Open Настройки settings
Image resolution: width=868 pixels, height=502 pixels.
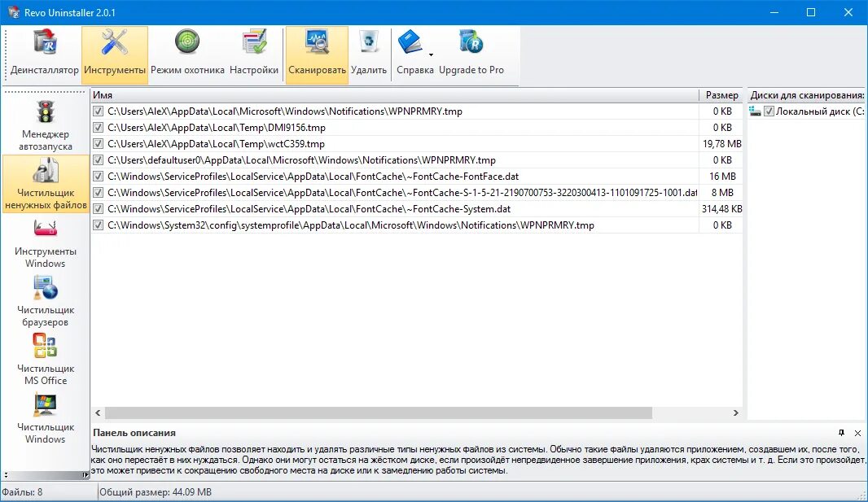(x=254, y=55)
